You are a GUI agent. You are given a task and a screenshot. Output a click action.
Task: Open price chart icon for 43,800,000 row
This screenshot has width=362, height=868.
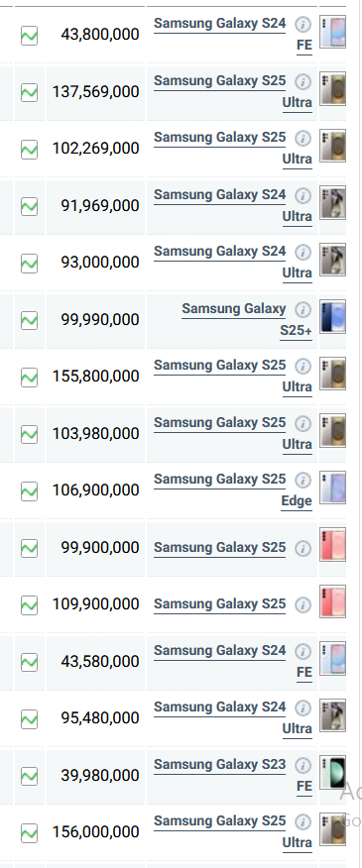[x=29, y=36]
